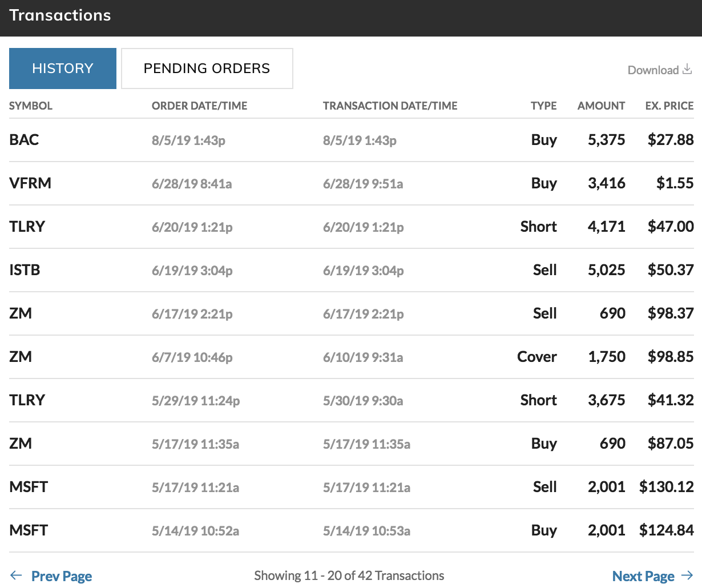Image resolution: width=702 pixels, height=588 pixels.
Task: Click the right arrow beside Next Page
Action: coord(687,575)
